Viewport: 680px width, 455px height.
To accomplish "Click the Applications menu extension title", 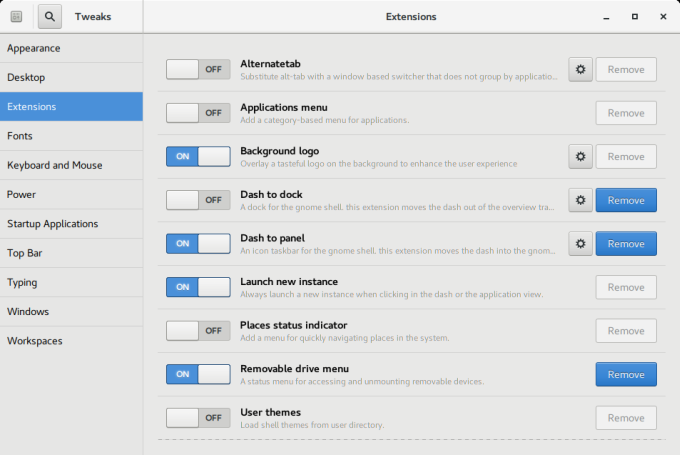I will [x=284, y=108].
